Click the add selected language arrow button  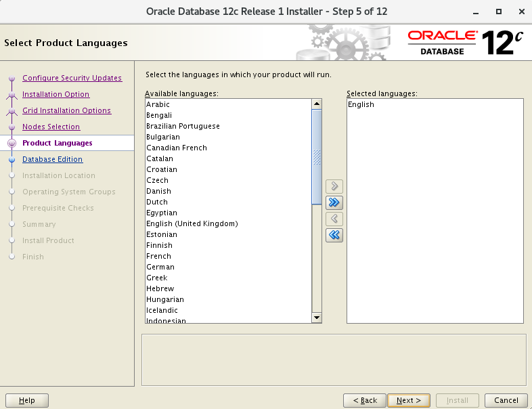(334, 186)
